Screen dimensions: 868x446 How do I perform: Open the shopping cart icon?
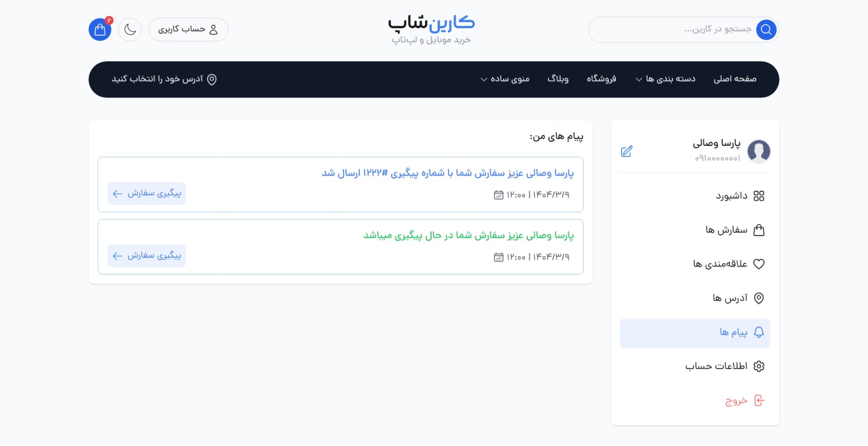click(100, 30)
